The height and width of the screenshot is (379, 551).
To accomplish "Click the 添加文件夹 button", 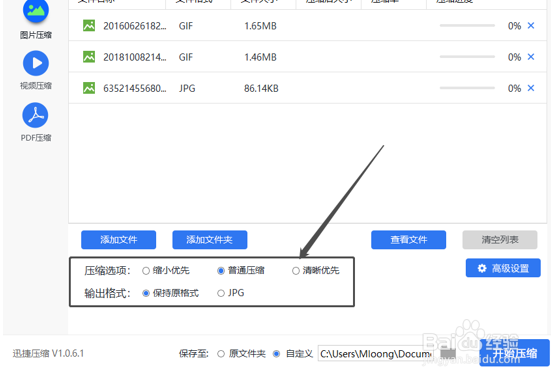I will (210, 240).
